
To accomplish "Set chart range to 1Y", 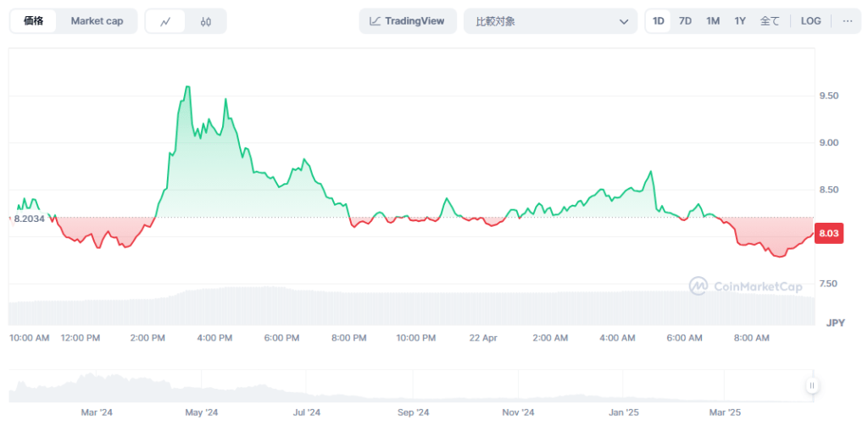I will pyautogui.click(x=740, y=21).
